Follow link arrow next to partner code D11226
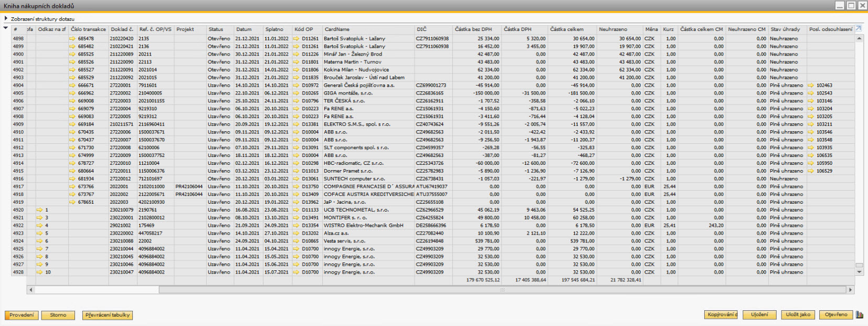This screenshot has width=868, height=326. click(x=297, y=54)
